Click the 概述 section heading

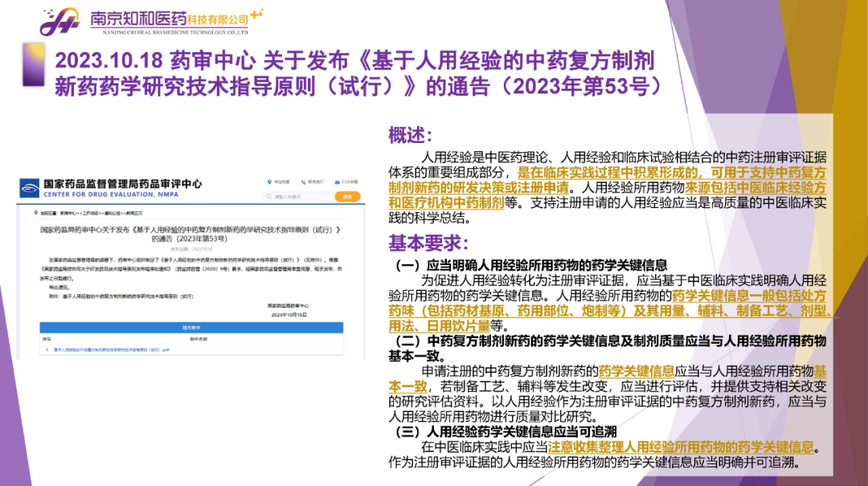(411, 135)
